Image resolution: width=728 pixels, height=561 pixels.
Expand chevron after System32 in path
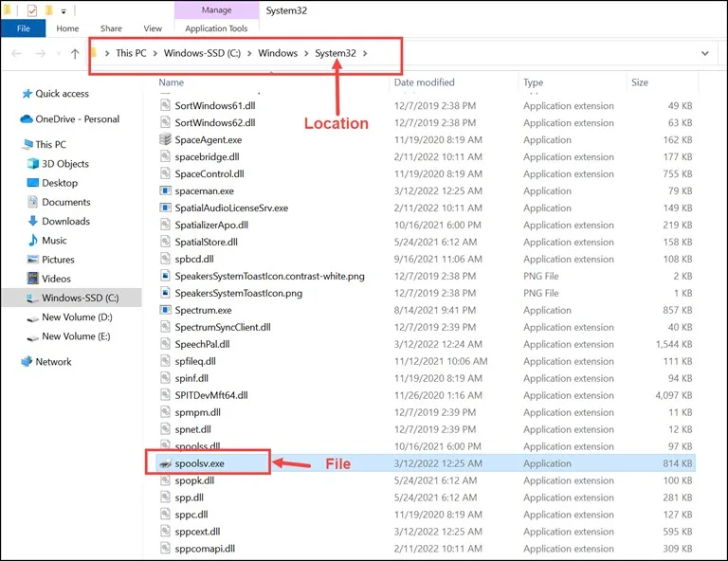pyautogui.click(x=365, y=53)
